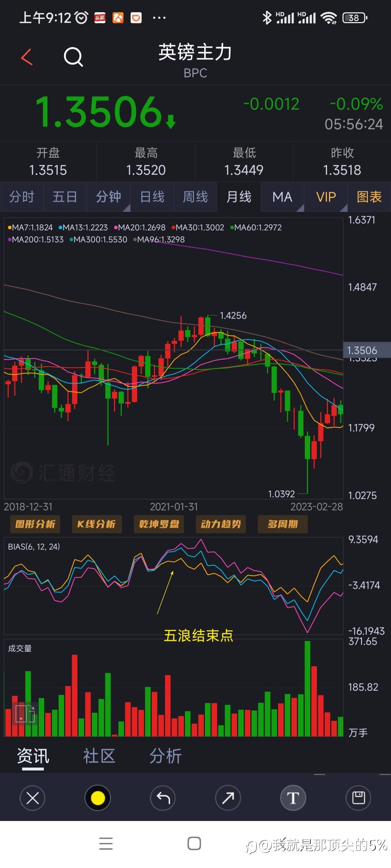Switch to 社区 bottom tab
The width and height of the screenshot is (391, 868).
click(x=99, y=756)
